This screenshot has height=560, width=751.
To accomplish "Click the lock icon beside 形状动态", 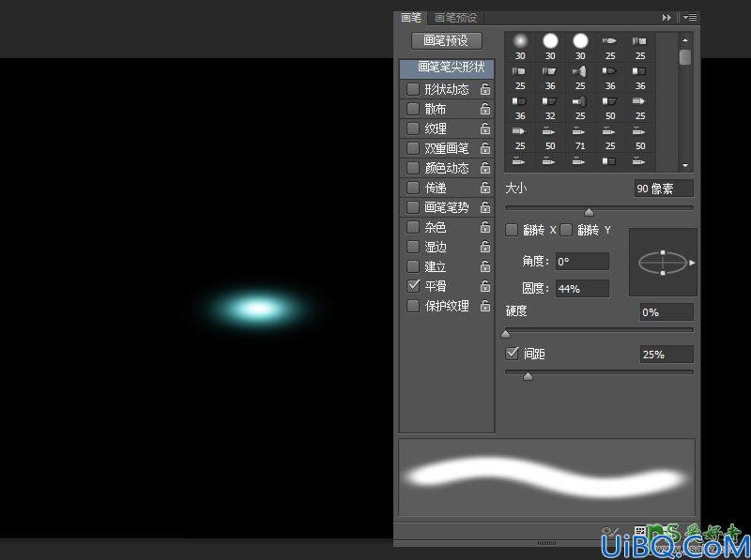I will (485, 89).
